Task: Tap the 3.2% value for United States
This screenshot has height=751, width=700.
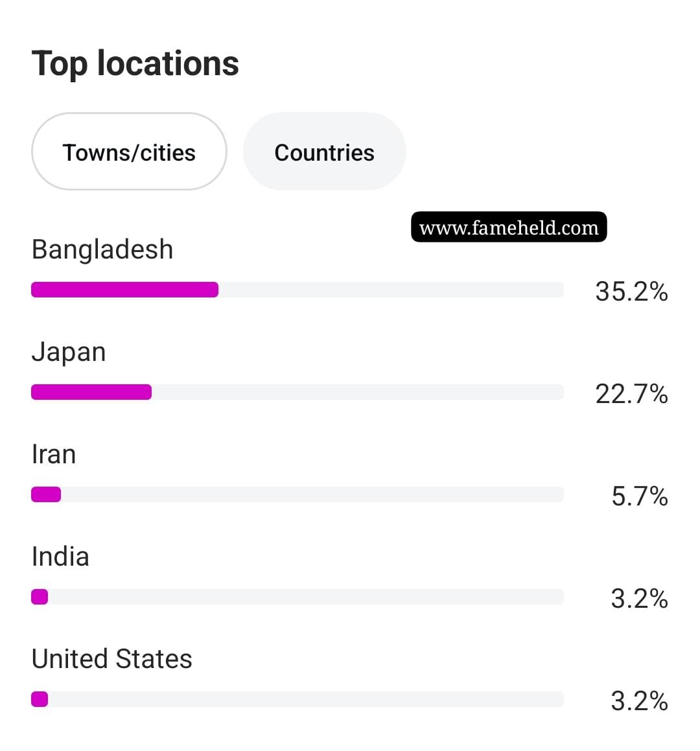Action: click(640, 701)
